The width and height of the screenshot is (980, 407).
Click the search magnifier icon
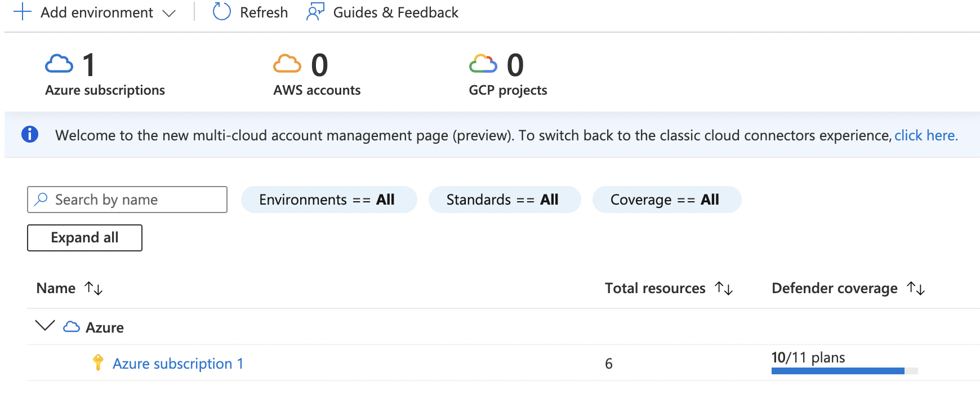(x=41, y=199)
